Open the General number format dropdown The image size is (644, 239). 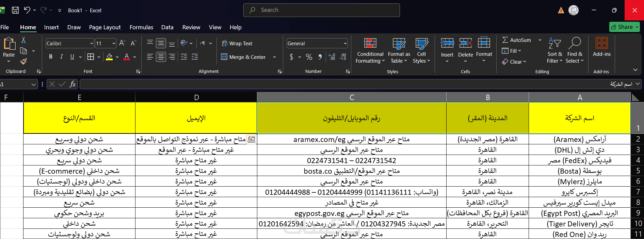tap(345, 43)
